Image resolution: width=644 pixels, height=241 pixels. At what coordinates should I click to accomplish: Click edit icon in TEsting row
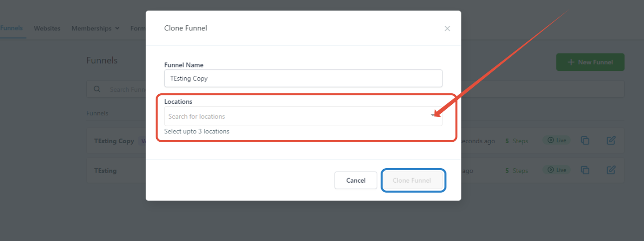pyautogui.click(x=611, y=170)
